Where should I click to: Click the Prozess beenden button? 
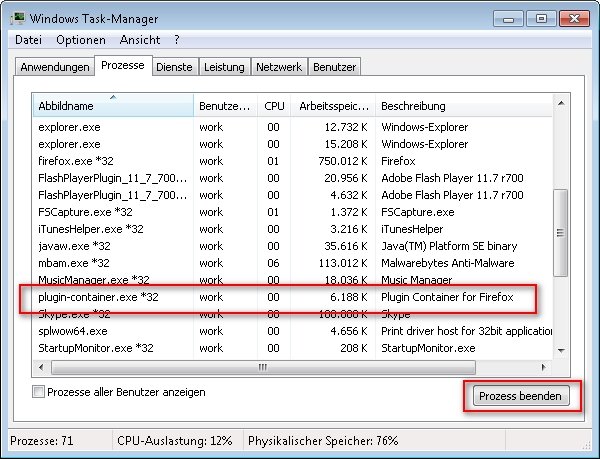pyautogui.click(x=521, y=396)
